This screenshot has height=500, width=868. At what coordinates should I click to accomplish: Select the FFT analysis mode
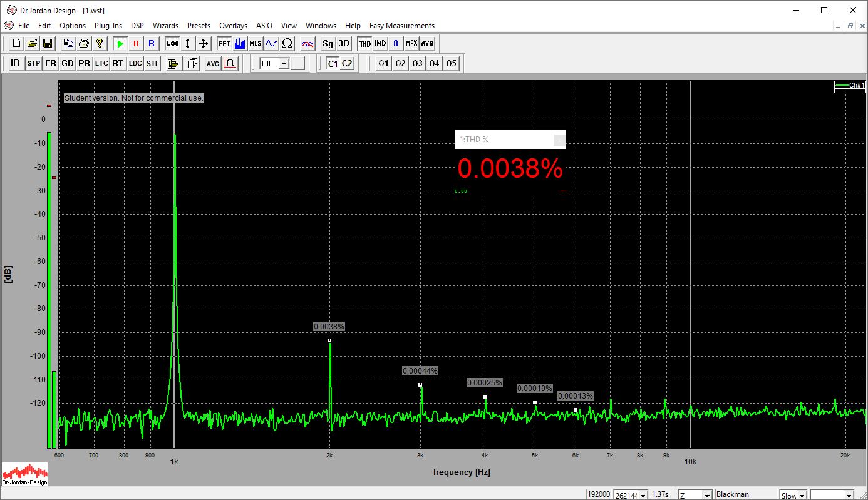point(224,44)
